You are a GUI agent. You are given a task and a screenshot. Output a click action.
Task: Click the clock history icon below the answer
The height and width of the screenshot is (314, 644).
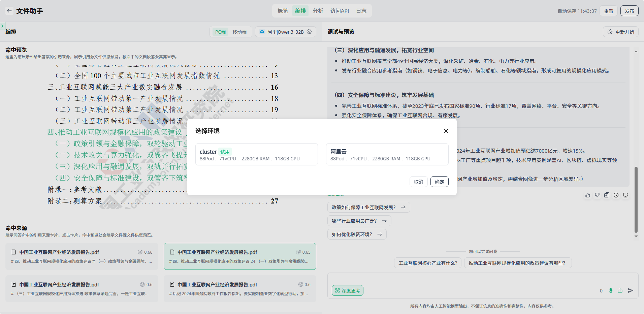(616, 195)
